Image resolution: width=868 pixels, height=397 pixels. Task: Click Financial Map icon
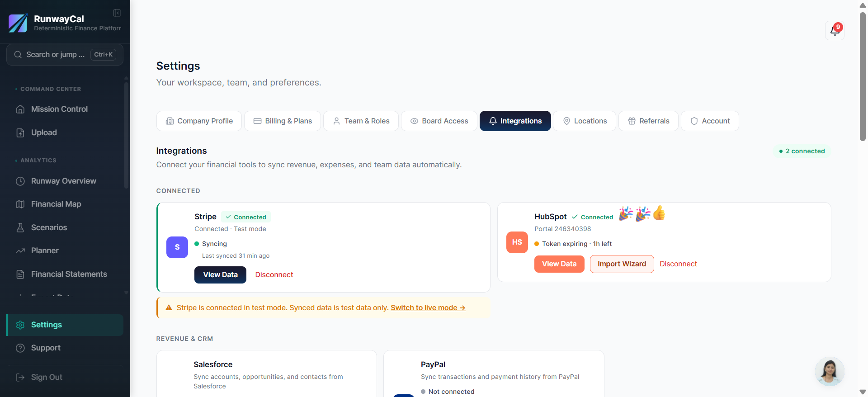click(x=20, y=204)
